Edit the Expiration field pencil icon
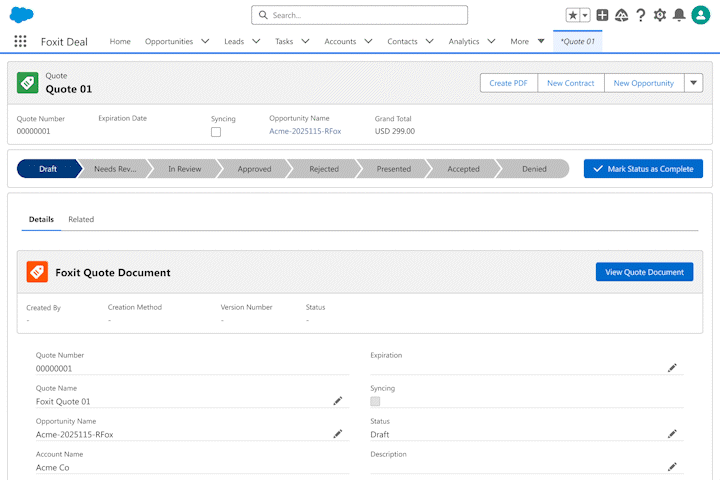 (672, 368)
